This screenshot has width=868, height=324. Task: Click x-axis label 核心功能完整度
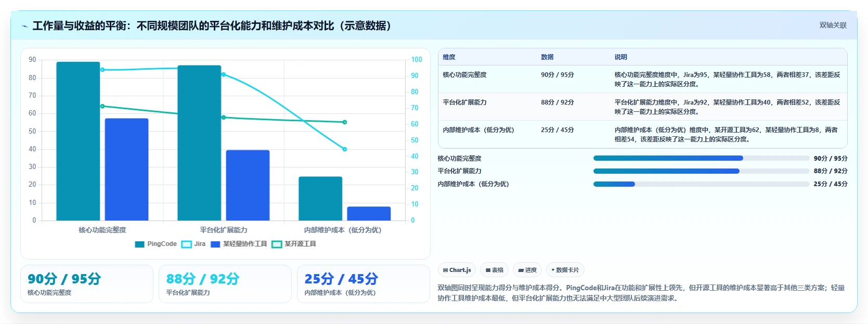coord(102,230)
